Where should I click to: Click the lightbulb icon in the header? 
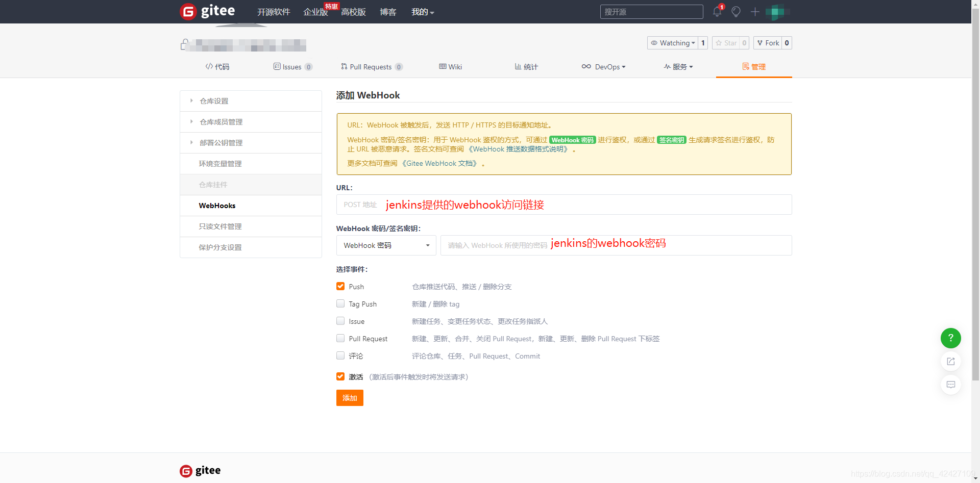(x=736, y=12)
